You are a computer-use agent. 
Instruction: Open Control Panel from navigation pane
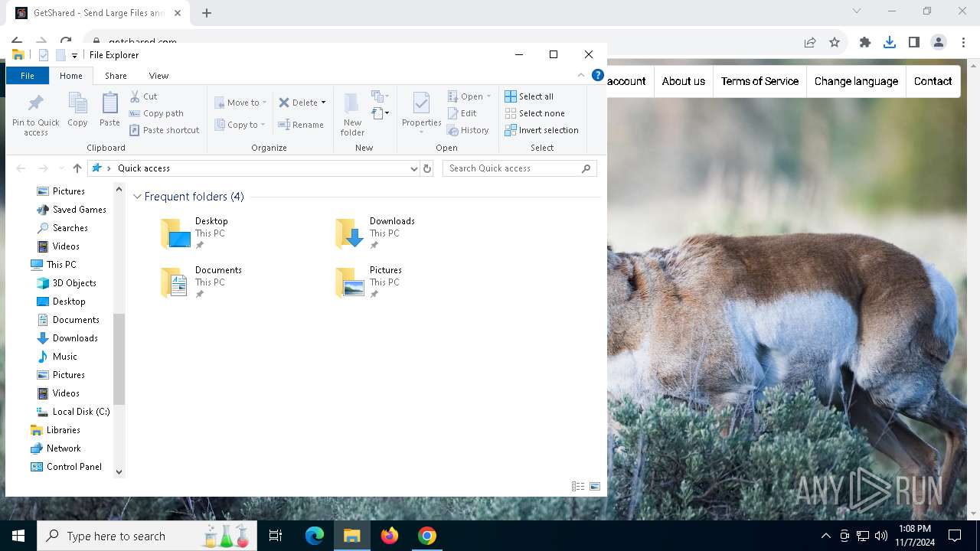point(73,467)
